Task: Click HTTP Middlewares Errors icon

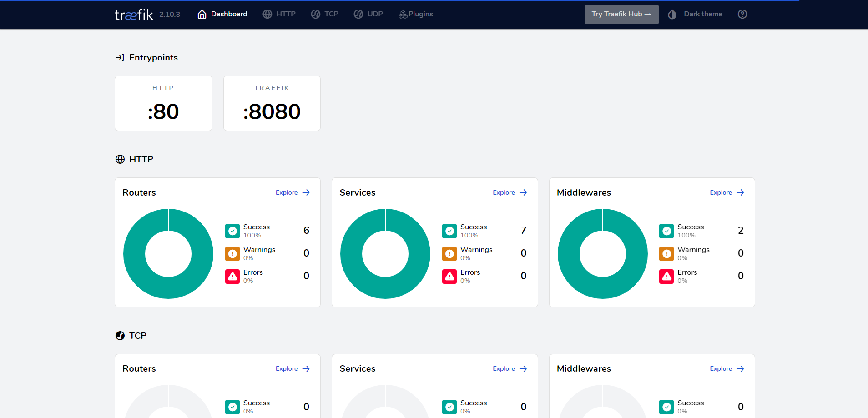Action: [x=666, y=277]
